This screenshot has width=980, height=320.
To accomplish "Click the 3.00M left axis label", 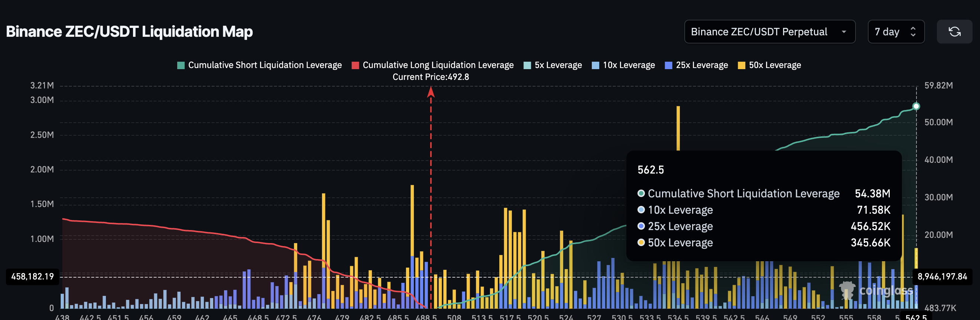I will [42, 100].
